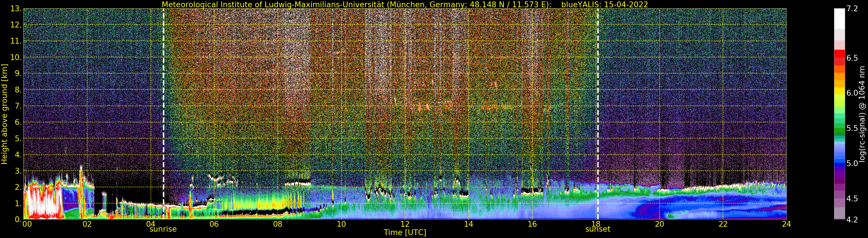The image size is (868, 238).
Task: Click the 'Time [UTC]' axis label
Action: [405, 233]
